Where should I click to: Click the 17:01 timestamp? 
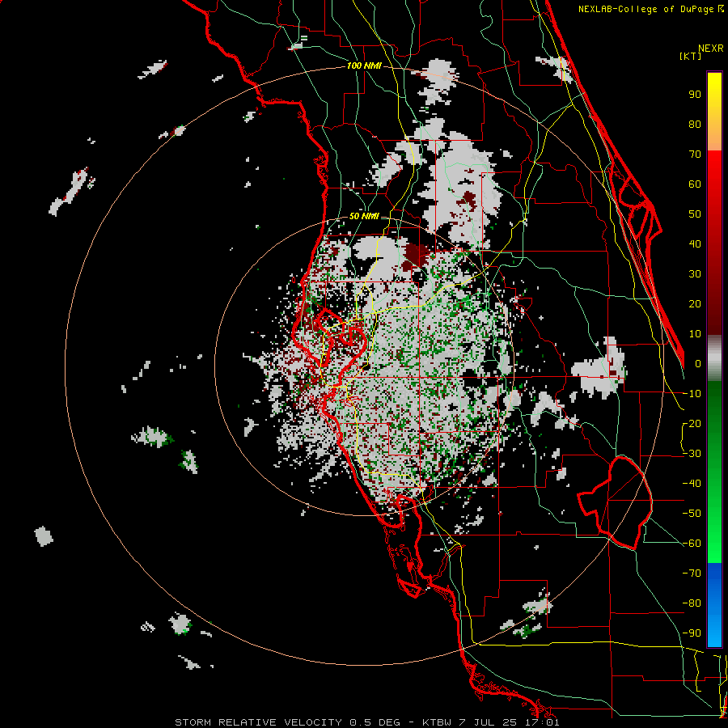[x=544, y=722]
